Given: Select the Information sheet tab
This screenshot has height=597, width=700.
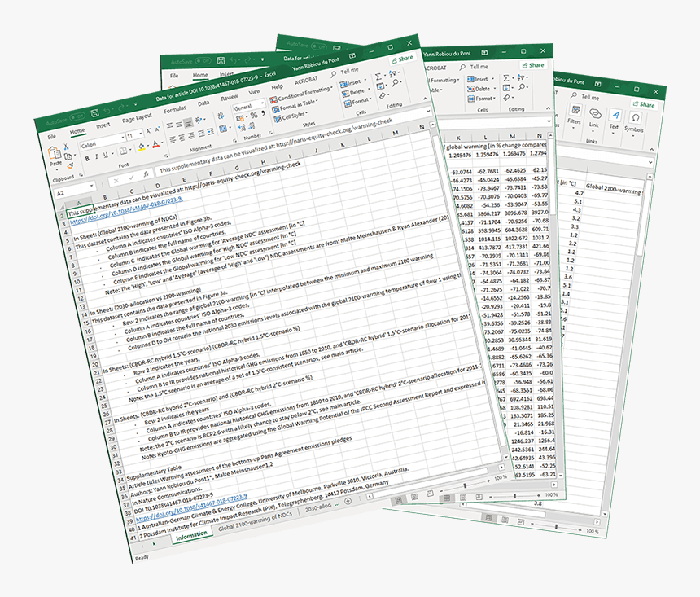Looking at the screenshot, I should click(191, 535).
